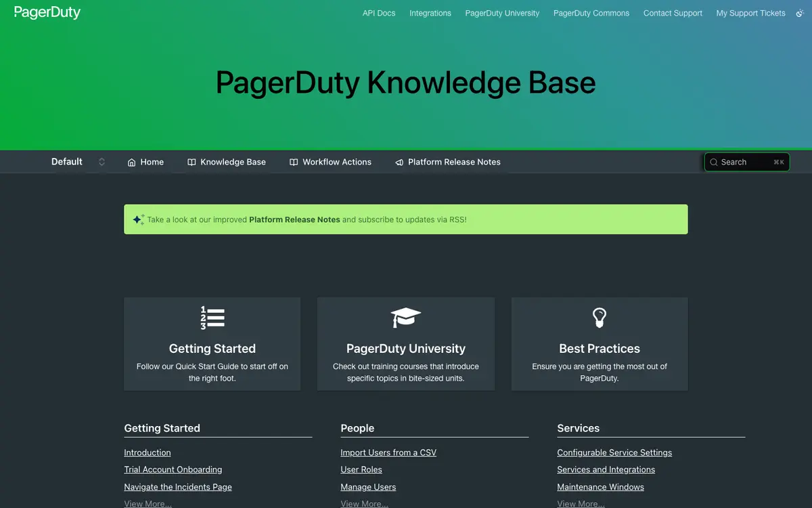Screen dimensions: 812x508
Task: Open the Best Practices card title
Action: (x=600, y=349)
